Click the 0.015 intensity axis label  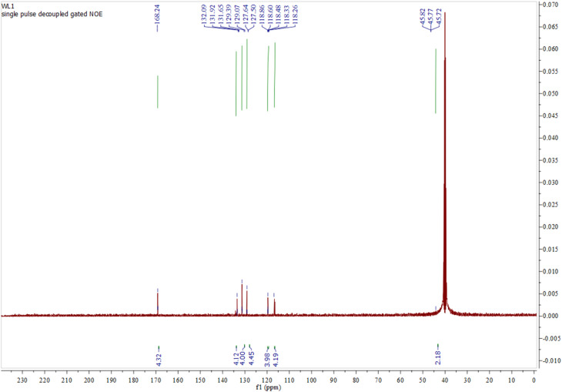pos(551,250)
